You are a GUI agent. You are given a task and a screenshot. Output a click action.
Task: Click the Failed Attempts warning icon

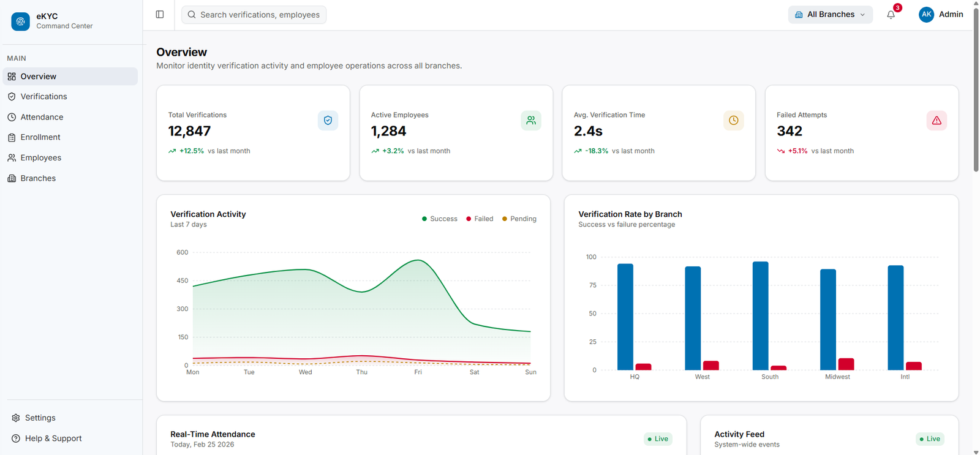(936, 121)
